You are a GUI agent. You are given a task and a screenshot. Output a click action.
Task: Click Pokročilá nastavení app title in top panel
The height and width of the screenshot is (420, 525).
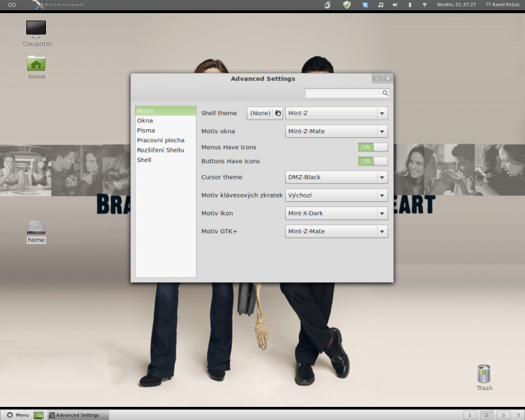62,4
